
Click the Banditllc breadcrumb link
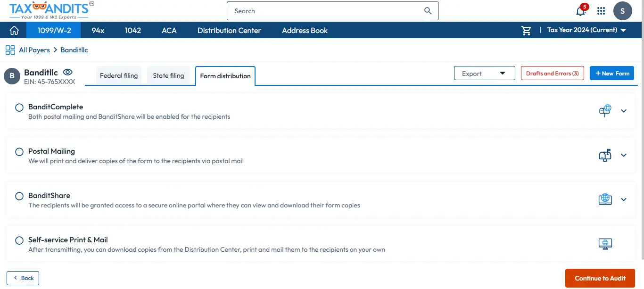click(74, 50)
